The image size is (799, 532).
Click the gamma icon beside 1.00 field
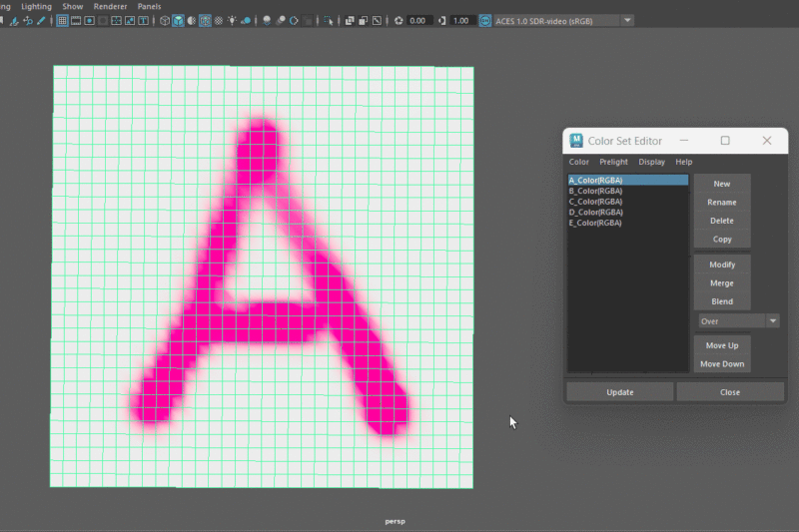[442, 20]
